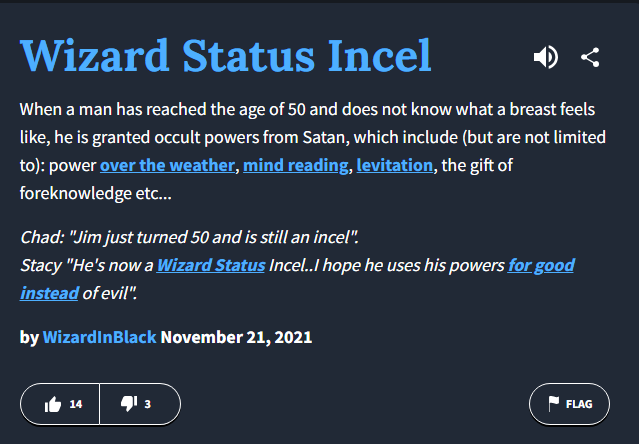Follow the 'over the weather' link
639x444 pixels.
(x=167, y=163)
